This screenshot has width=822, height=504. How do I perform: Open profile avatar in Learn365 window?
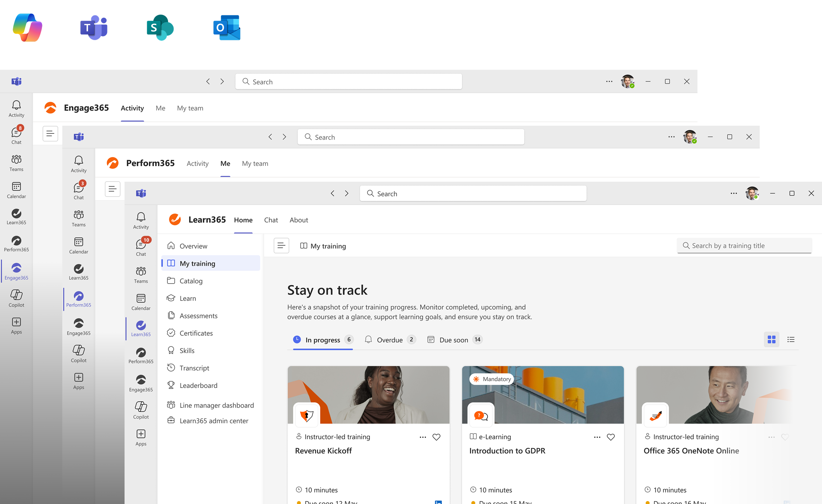[752, 193]
